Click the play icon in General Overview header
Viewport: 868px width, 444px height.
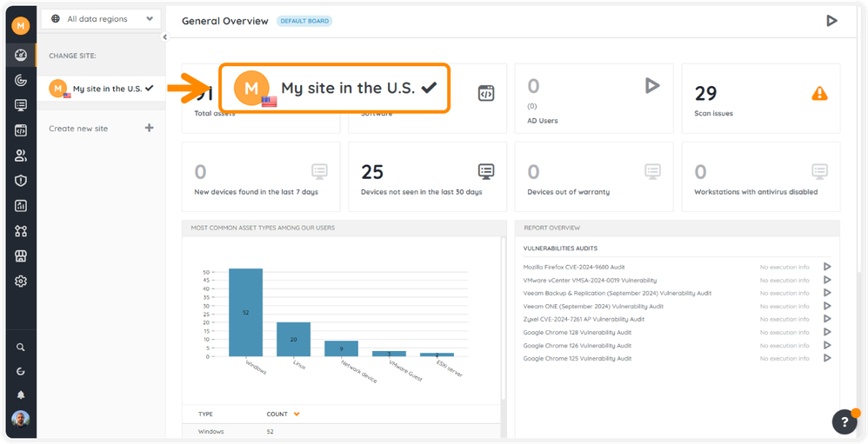click(x=831, y=21)
